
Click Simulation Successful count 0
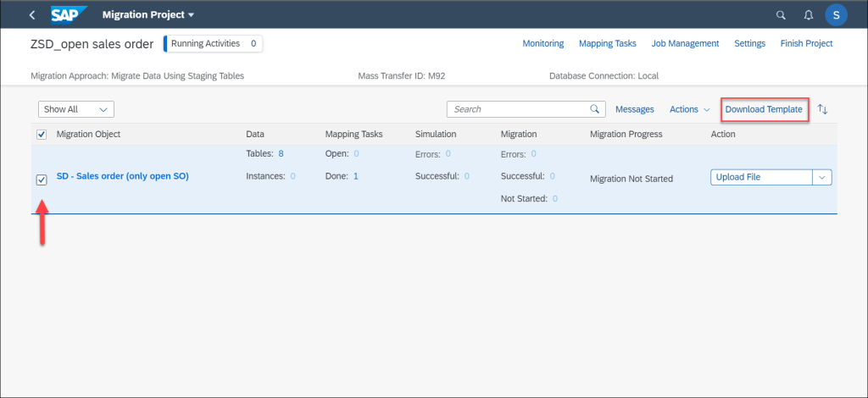[467, 176]
